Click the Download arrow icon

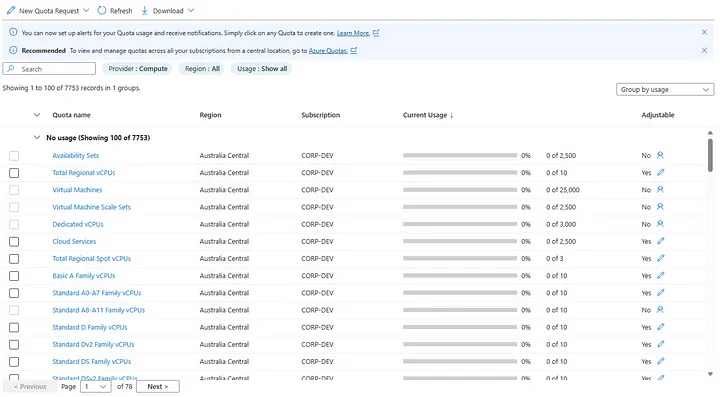coord(144,10)
